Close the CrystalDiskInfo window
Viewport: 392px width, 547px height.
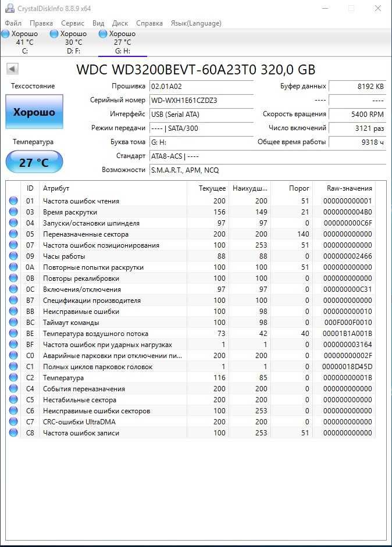pyautogui.click(x=378, y=8)
